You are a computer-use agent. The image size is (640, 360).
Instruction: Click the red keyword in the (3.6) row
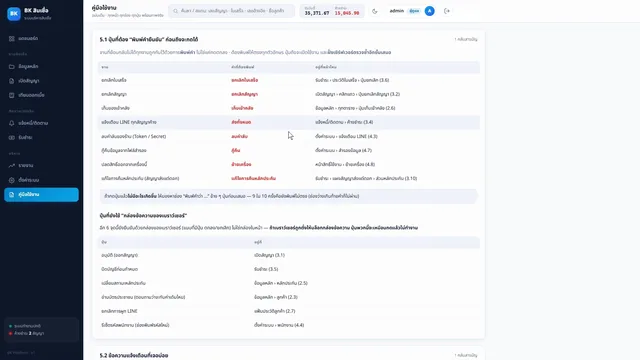pos(244,80)
